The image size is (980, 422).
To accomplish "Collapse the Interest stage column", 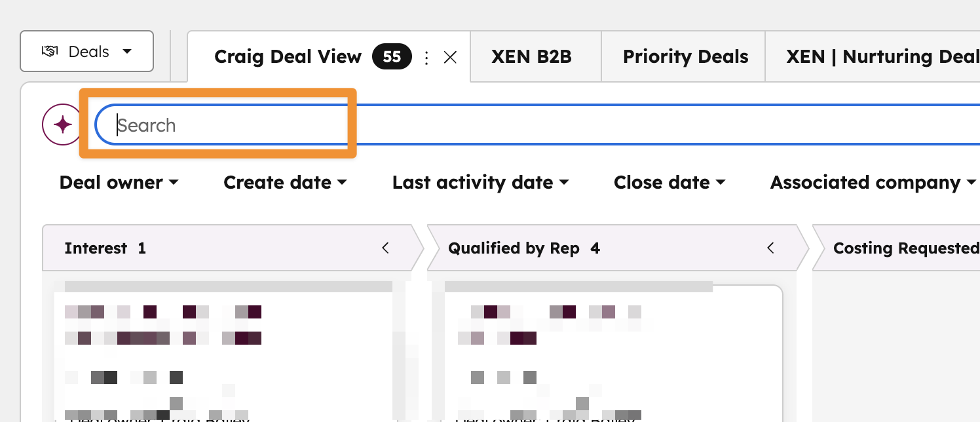I will coord(385,248).
